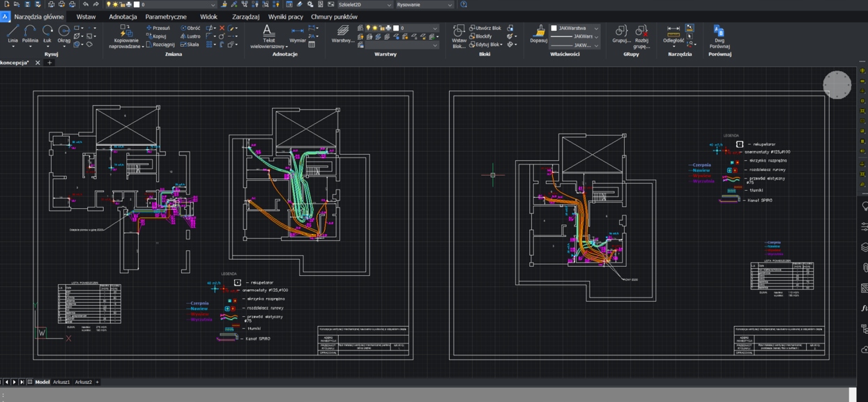Screen dimensions: 868x402
Task: Click the Utwórz Blok button
Action: [485, 29]
